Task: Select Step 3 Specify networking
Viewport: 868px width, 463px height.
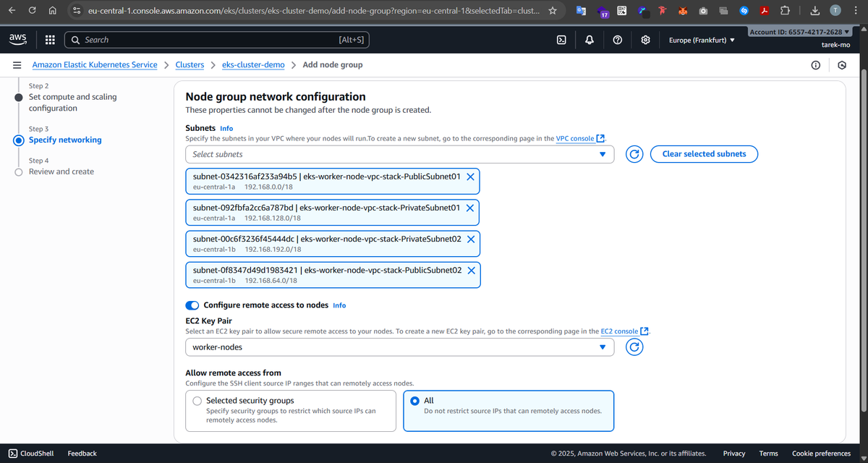Action: click(65, 140)
